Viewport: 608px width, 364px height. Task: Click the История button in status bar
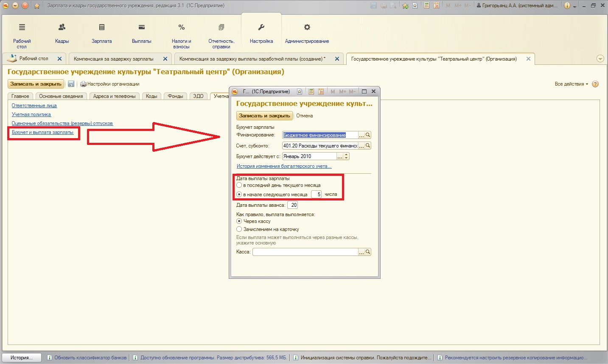[22, 358]
